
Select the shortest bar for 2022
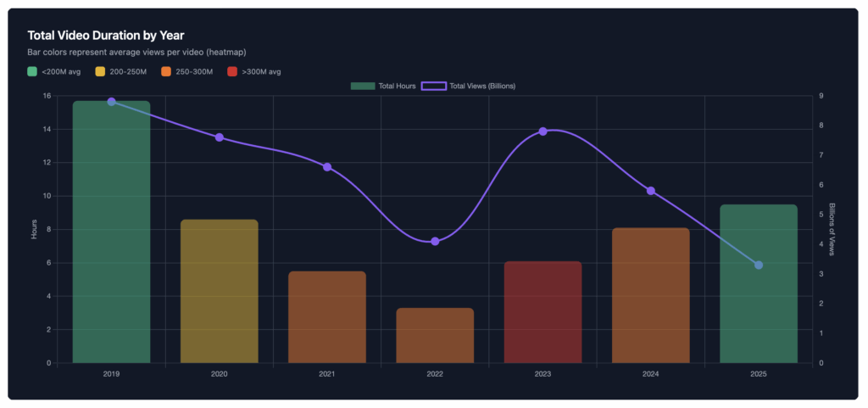(435, 335)
